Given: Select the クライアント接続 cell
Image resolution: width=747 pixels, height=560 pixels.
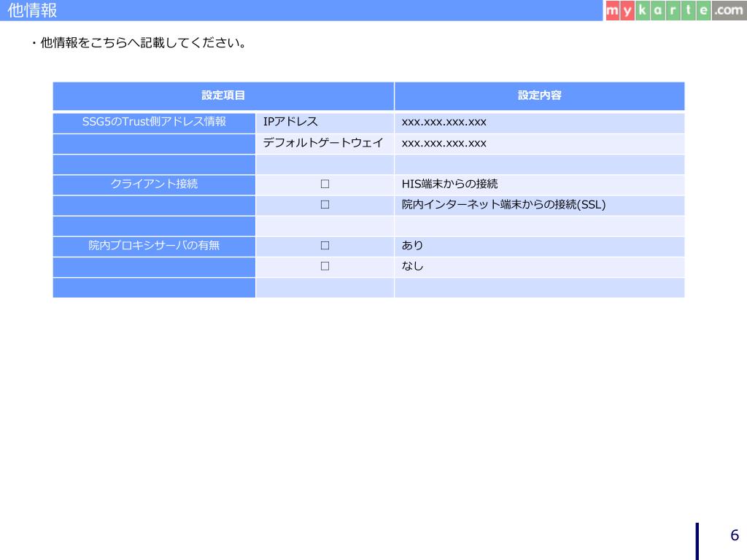Looking at the screenshot, I should 154,184.
